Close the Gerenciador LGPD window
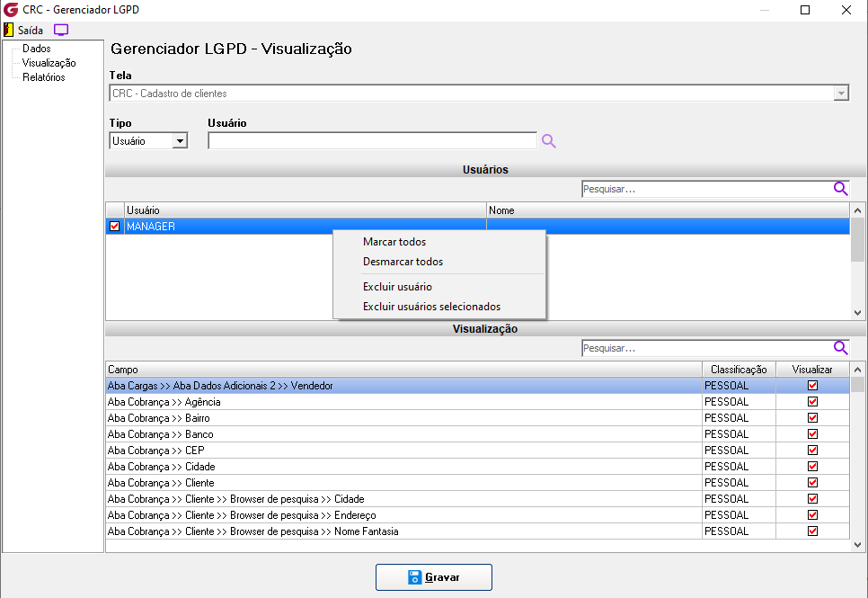This screenshot has height=598, width=868. click(x=846, y=9)
